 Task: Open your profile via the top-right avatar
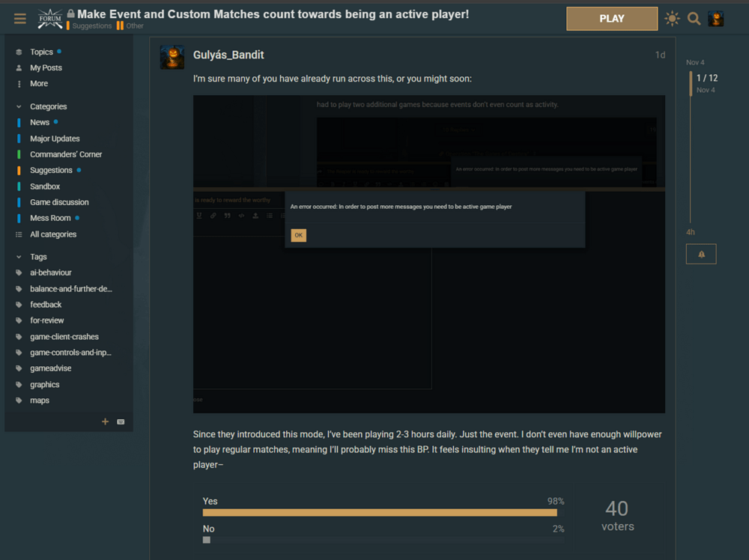pos(715,18)
